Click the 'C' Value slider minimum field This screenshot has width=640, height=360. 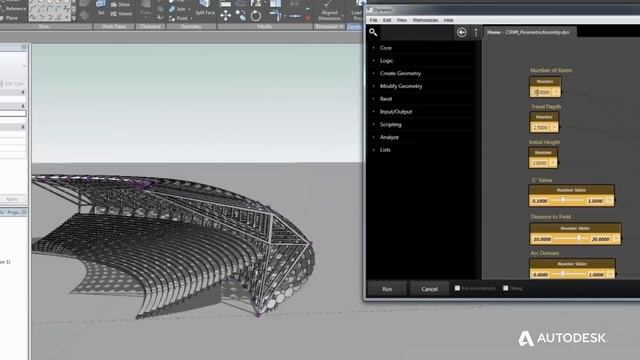[540, 201]
